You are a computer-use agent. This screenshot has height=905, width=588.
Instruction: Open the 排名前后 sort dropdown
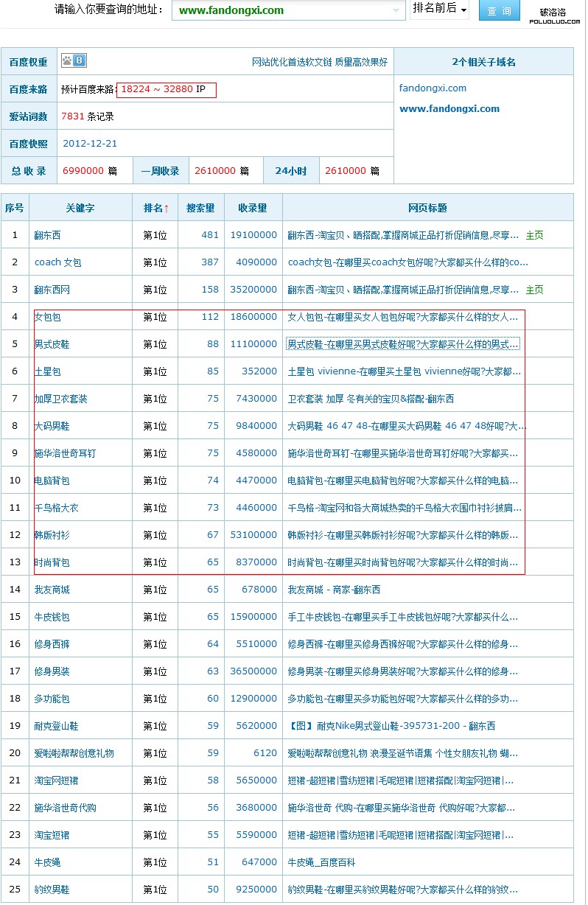pyautogui.click(x=439, y=9)
